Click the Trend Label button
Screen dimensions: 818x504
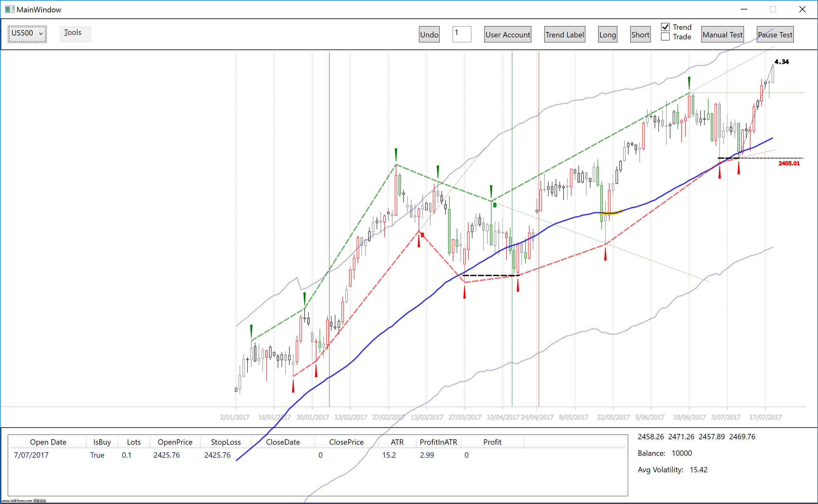click(x=564, y=34)
